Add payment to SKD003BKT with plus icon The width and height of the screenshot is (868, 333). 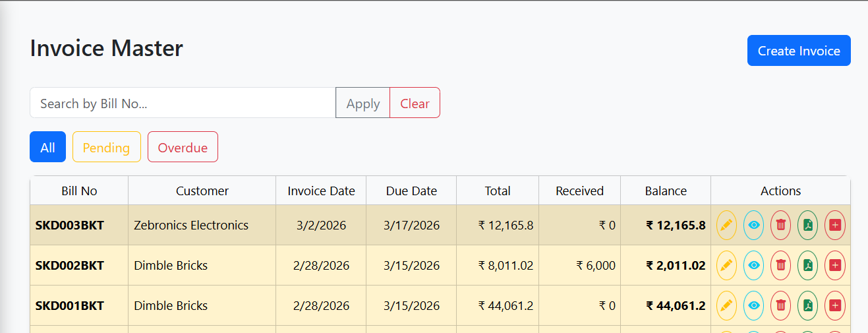pos(835,225)
